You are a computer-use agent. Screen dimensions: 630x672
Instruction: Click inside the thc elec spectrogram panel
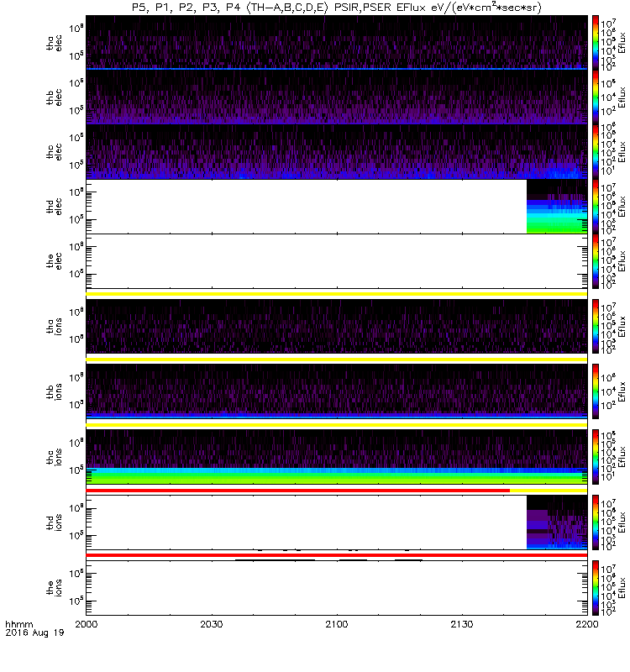pos(337,152)
